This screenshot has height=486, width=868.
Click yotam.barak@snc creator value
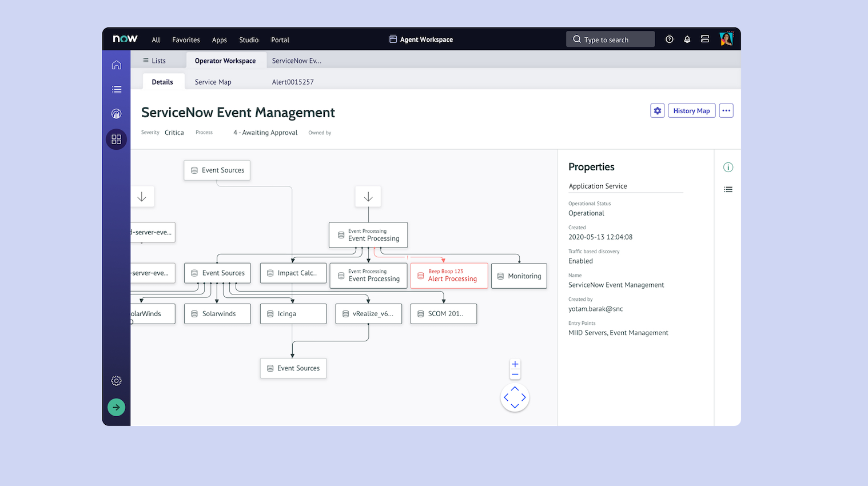click(596, 309)
